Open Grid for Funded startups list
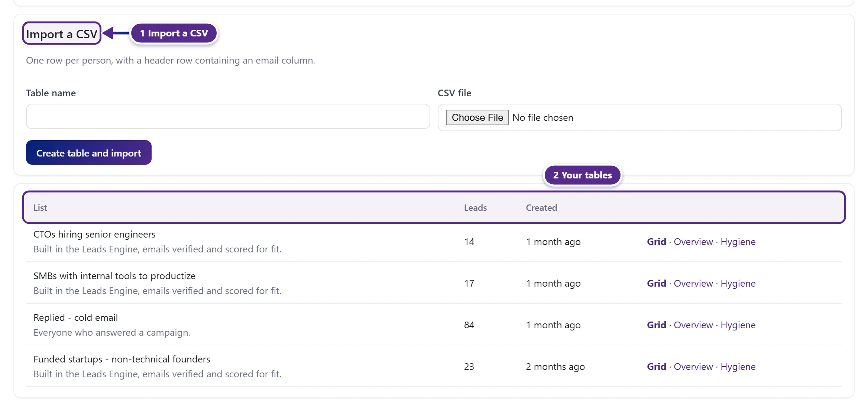Screen dimensions: 868x400 point(656,367)
